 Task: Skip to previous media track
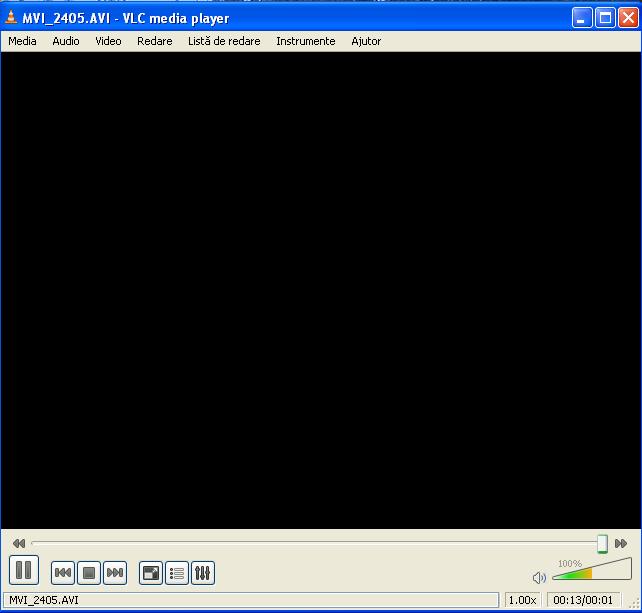click(63, 572)
